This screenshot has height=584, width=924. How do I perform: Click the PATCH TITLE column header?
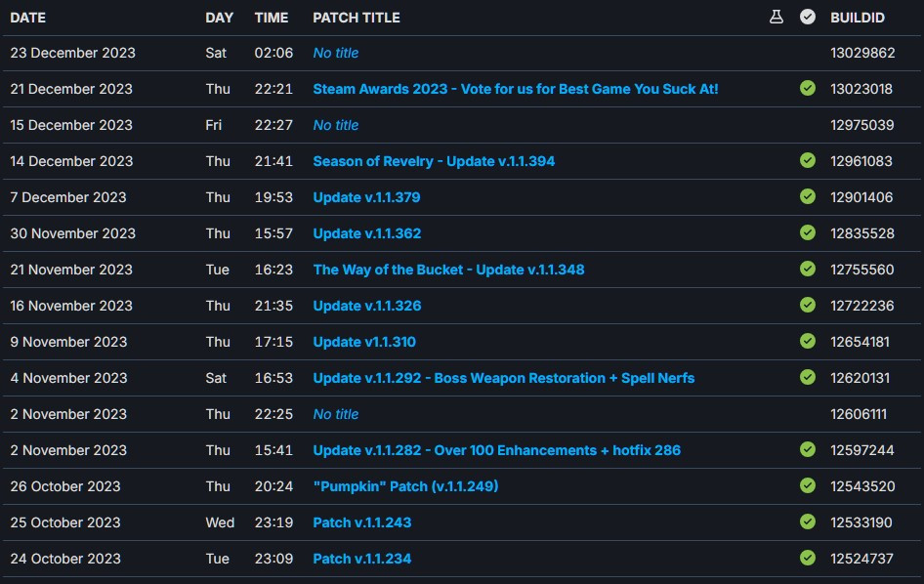pyautogui.click(x=357, y=18)
